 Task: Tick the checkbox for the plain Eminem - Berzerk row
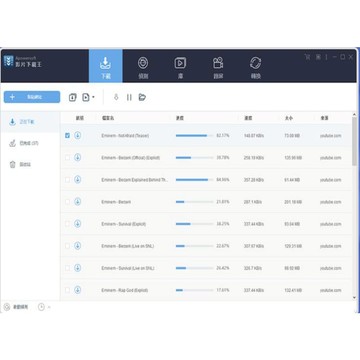coord(68,202)
